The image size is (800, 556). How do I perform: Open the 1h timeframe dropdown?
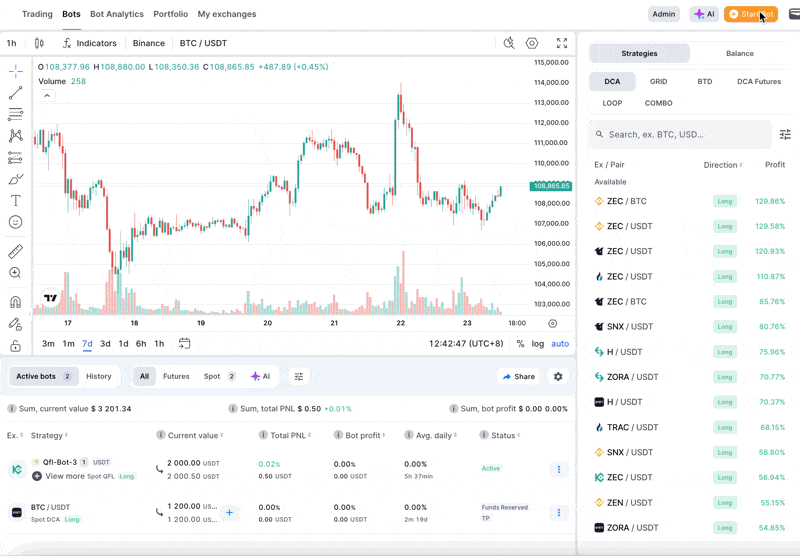[x=11, y=43]
